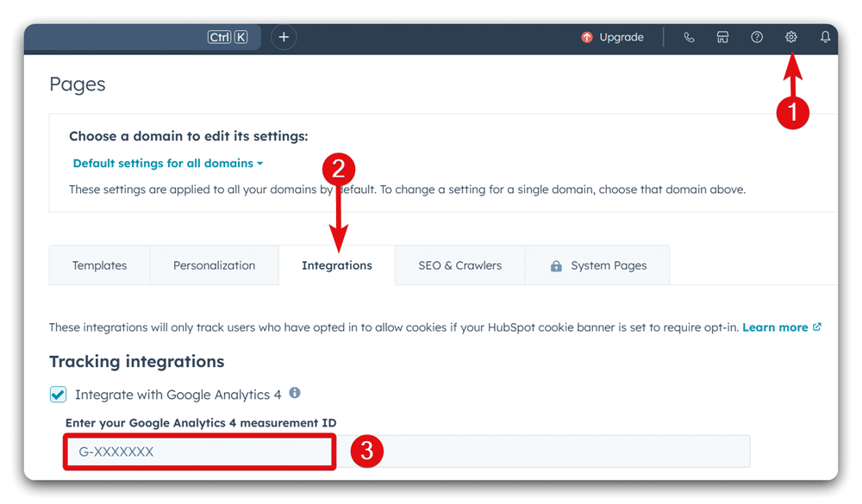This screenshot has width=862, height=504.
Task: Check notifications using the bell icon
Action: coord(824,37)
